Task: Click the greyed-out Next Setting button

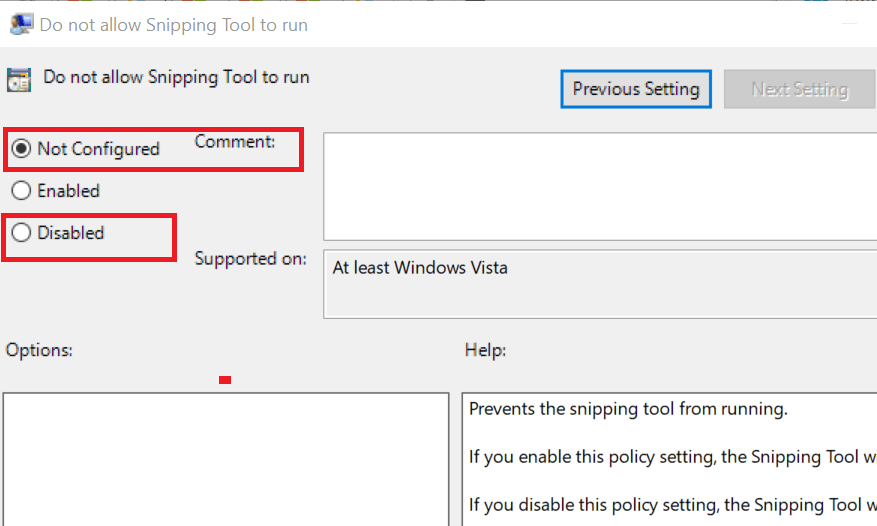Action: click(x=800, y=89)
